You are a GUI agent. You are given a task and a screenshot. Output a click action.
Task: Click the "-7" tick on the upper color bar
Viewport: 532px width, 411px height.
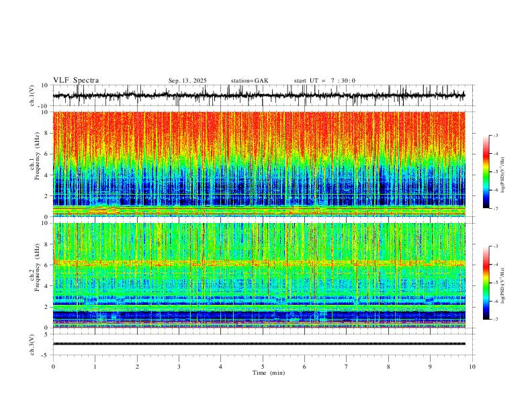pyautogui.click(x=496, y=209)
